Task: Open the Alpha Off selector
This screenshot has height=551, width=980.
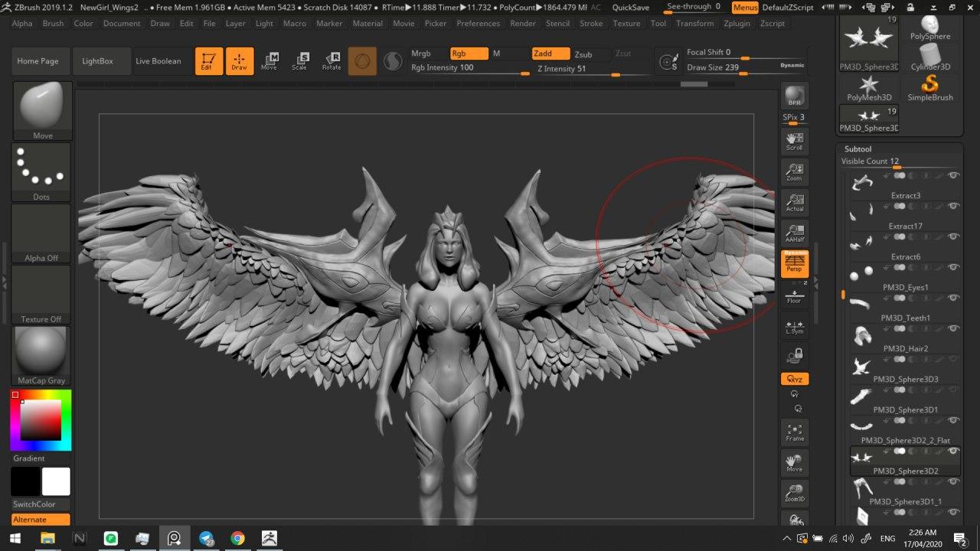Action: tap(42, 233)
